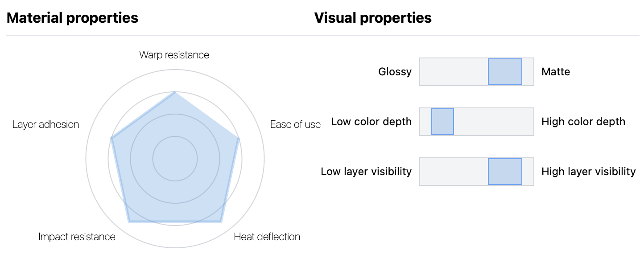
Task: Click the Glossy to Matte slider indicator
Action: 505,72
